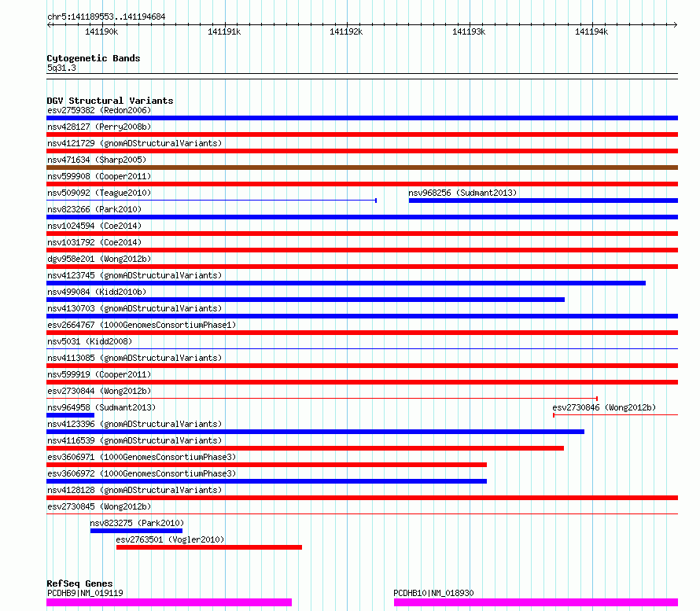Select nsv599919 (Cooper2011) label

(x=99, y=374)
